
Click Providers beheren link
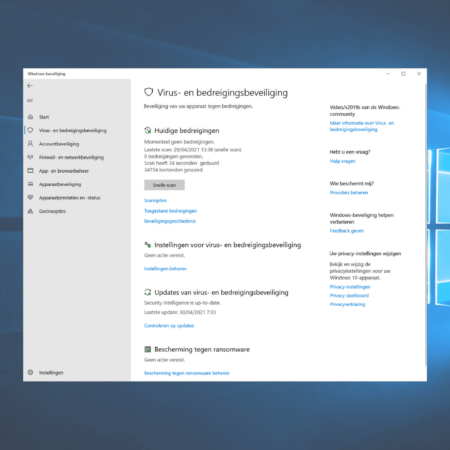click(349, 193)
